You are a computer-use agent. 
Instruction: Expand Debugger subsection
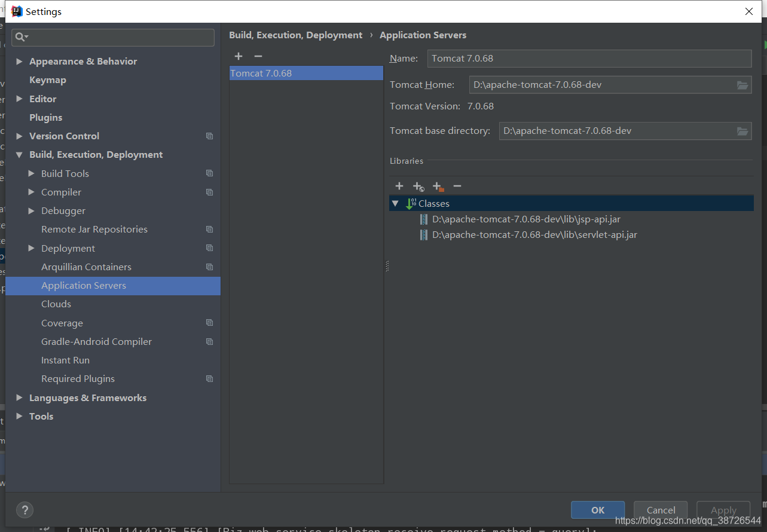pos(31,211)
